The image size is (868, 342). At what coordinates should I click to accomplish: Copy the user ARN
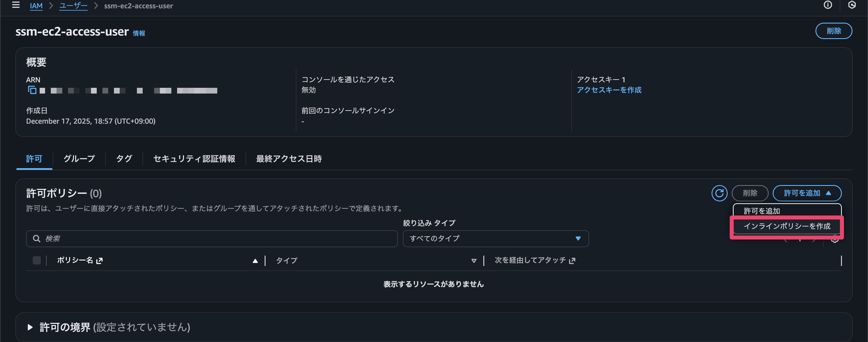pyautogui.click(x=32, y=91)
